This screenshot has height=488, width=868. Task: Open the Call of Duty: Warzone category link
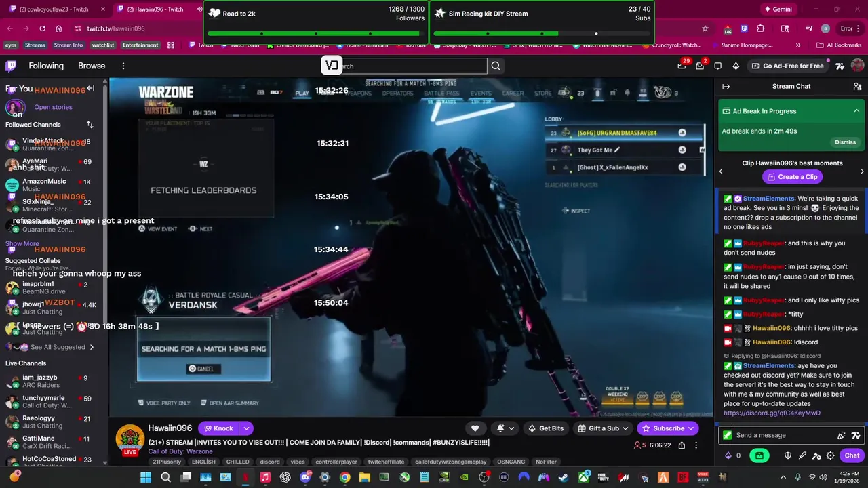click(x=180, y=451)
